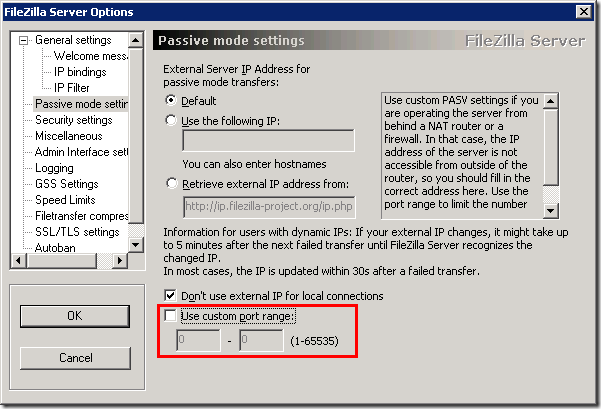Screen dimensions: 601x409
Task: Open the Logging settings page
Action: pyautogui.click(x=54, y=168)
